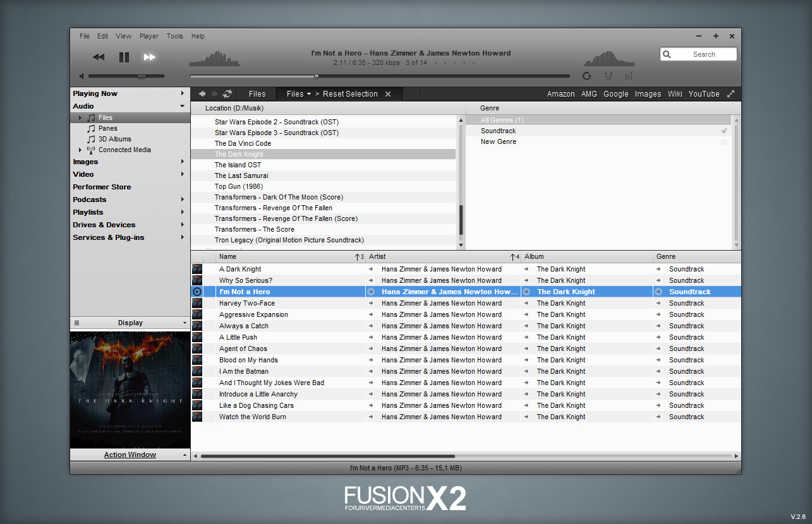Seek within the song progress bar
The height and width of the screenshot is (524, 812).
coord(380,76)
